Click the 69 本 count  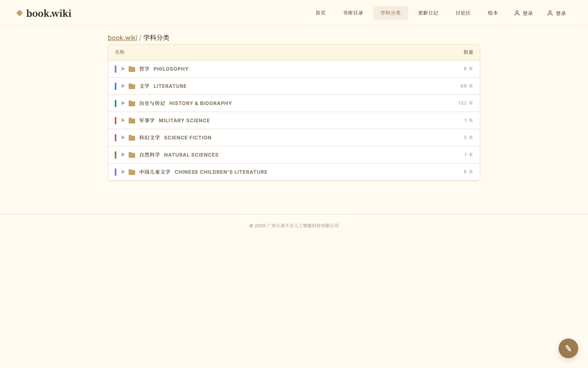click(467, 86)
